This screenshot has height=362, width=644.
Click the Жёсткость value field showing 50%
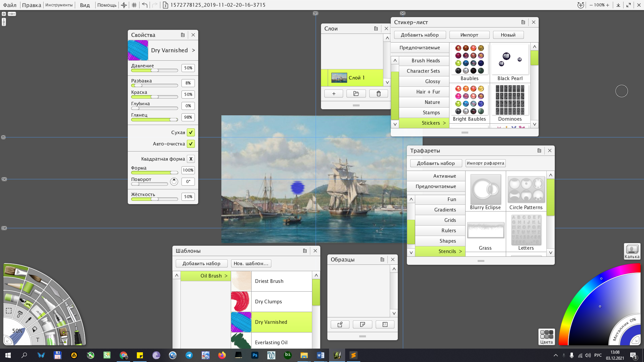(188, 197)
